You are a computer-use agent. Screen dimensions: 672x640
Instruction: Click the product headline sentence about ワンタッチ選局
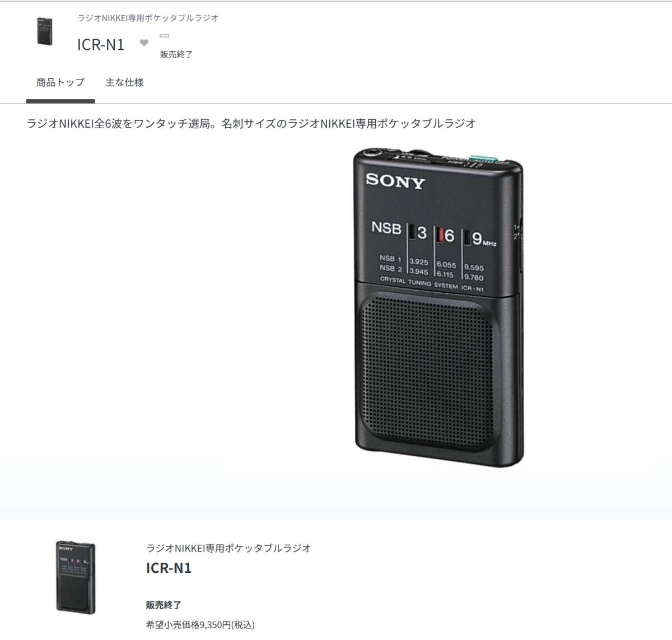tap(251, 124)
